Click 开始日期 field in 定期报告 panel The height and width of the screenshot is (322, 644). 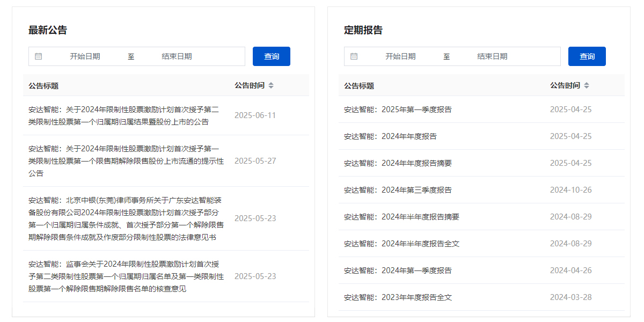pyautogui.click(x=400, y=56)
